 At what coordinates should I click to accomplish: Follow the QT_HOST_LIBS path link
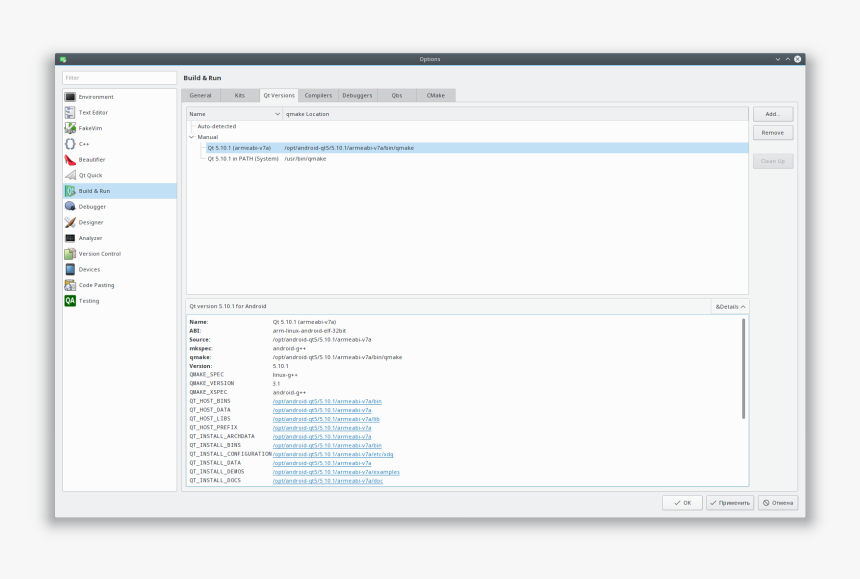(x=326, y=419)
